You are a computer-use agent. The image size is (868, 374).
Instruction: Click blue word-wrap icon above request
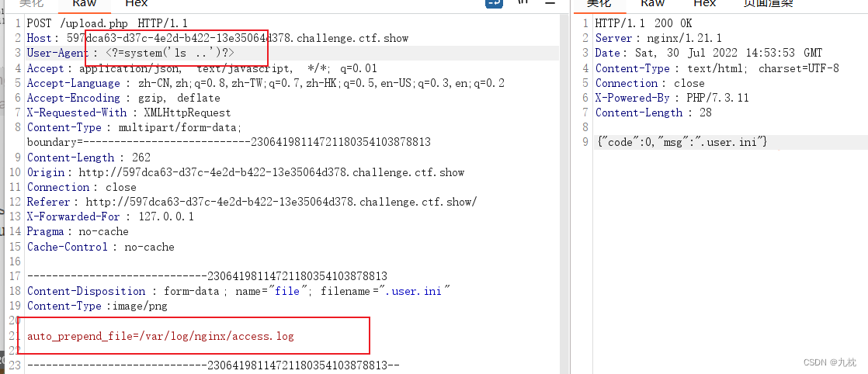click(x=494, y=3)
